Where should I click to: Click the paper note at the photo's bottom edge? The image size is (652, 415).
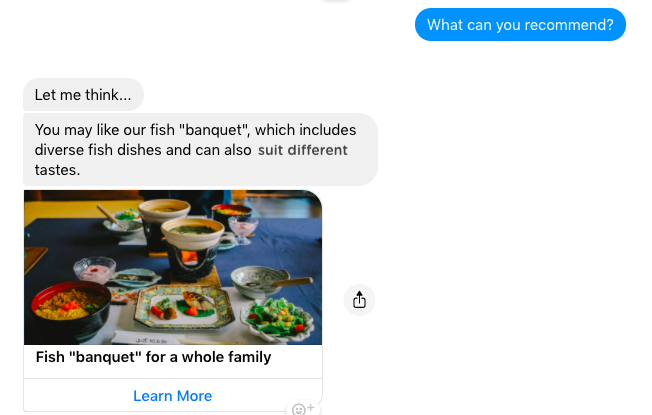click(x=148, y=338)
